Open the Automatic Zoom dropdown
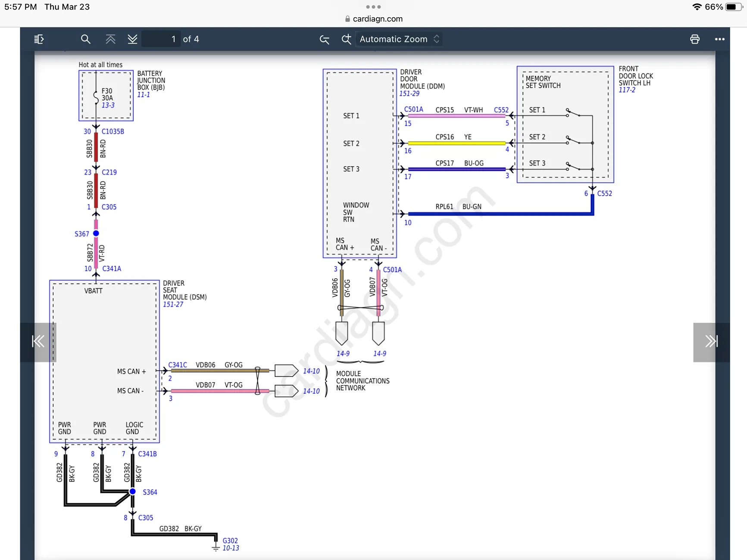This screenshot has height=560, width=747. (399, 39)
